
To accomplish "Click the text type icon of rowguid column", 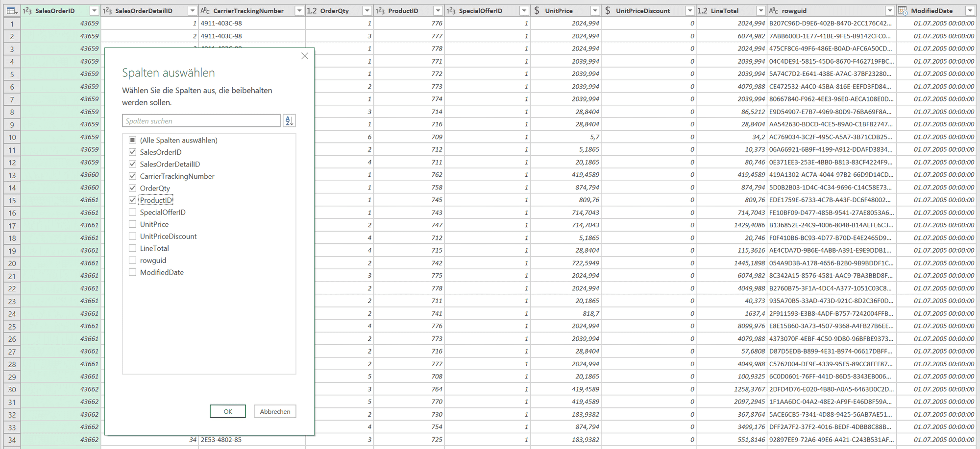I will [x=773, y=11].
